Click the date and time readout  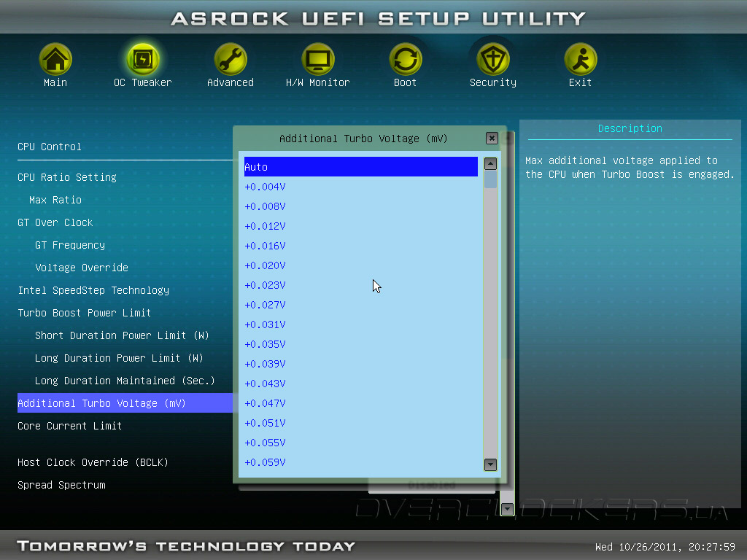pyautogui.click(x=665, y=547)
